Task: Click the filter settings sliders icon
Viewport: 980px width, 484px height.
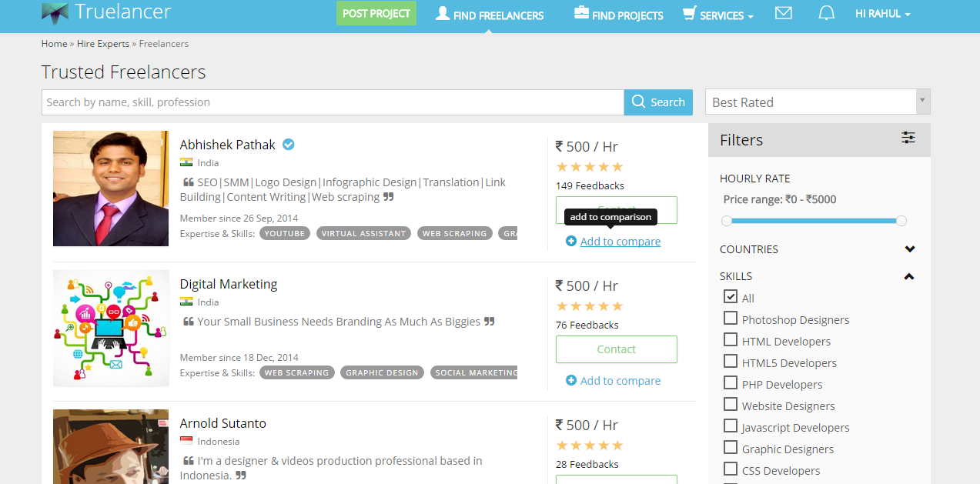Action: point(908,138)
